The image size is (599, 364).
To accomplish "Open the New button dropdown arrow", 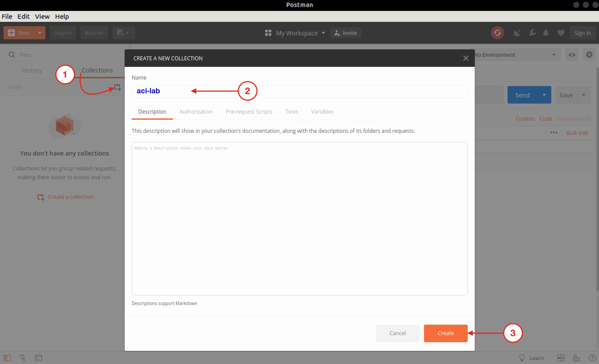I will click(40, 33).
